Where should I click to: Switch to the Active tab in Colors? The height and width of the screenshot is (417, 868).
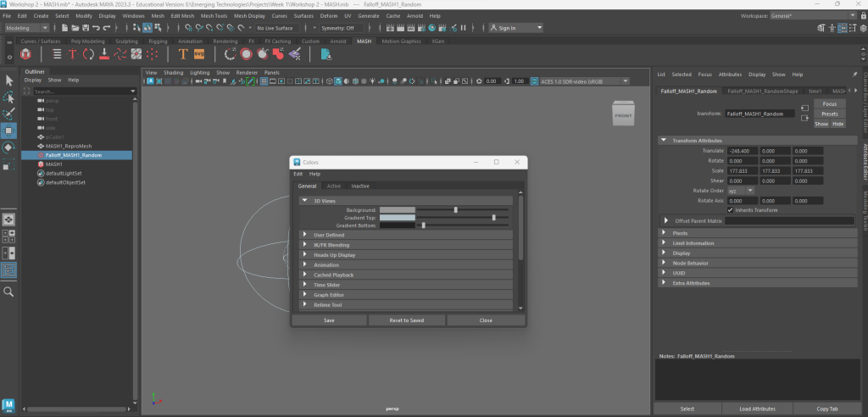tap(334, 186)
